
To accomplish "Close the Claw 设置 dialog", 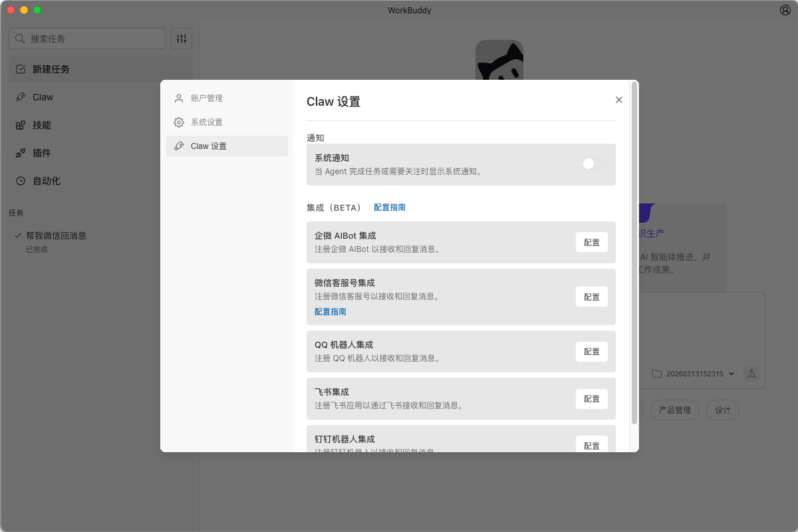I will [x=619, y=100].
